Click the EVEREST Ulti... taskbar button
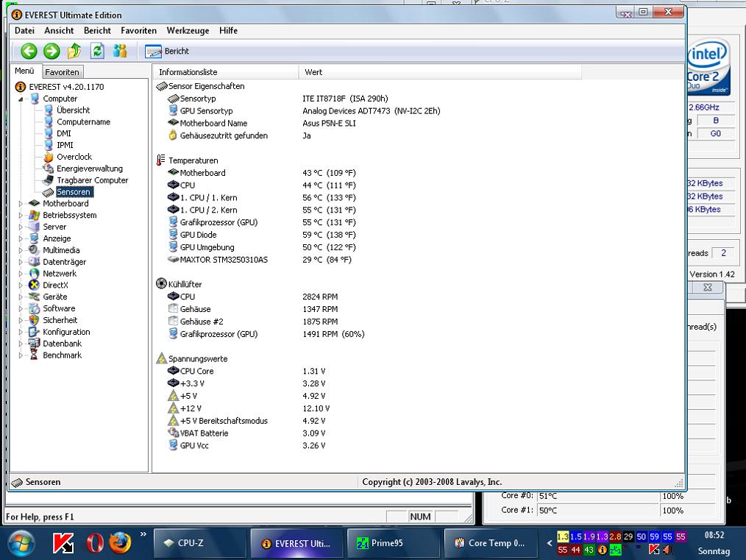The width and height of the screenshot is (746, 560). (x=296, y=543)
